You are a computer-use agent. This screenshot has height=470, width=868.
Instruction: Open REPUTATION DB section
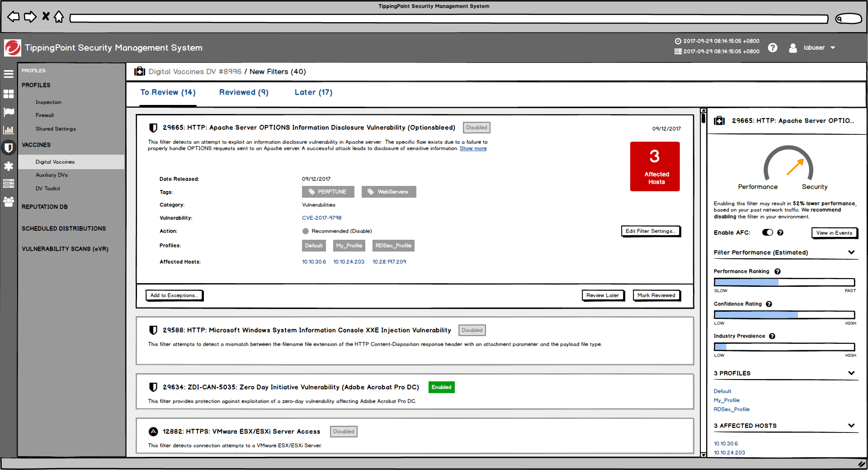click(45, 207)
